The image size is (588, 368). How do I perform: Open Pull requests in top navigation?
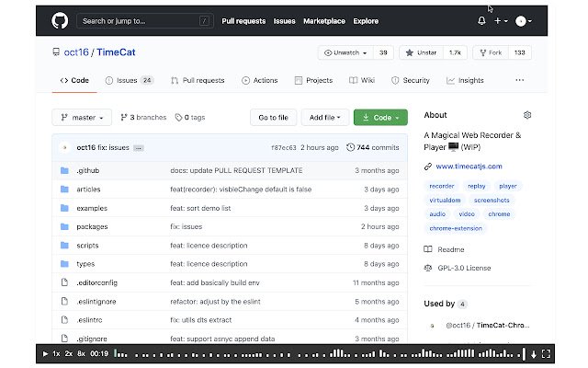coord(243,21)
